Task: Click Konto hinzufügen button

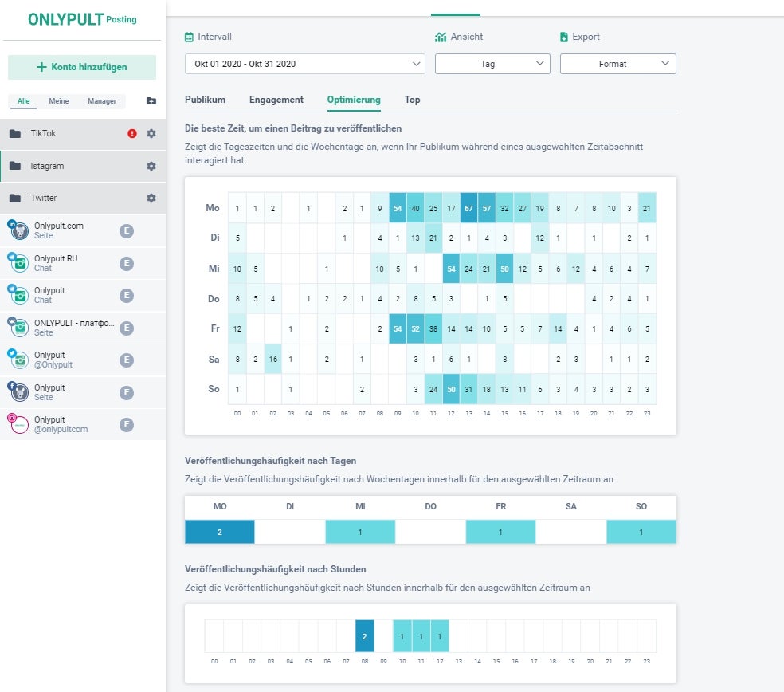Action: coord(82,67)
